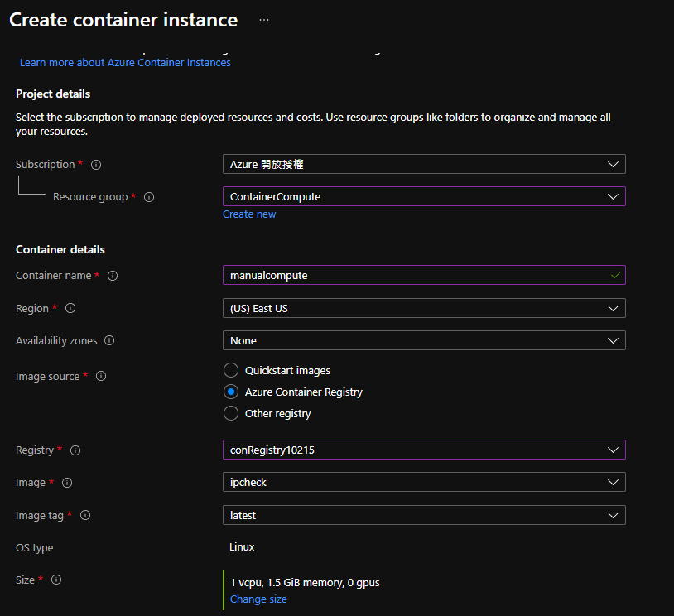Image resolution: width=674 pixels, height=616 pixels.
Task: Select the Quickstart images radio option
Action: (232, 370)
